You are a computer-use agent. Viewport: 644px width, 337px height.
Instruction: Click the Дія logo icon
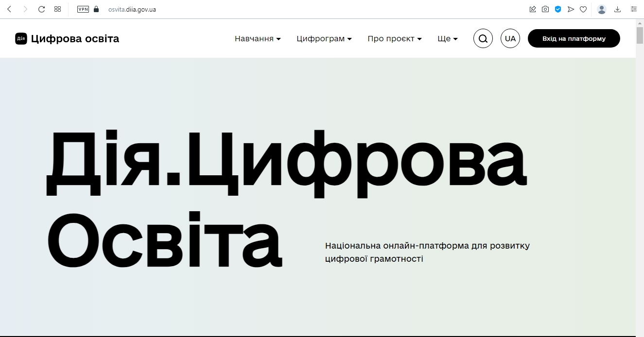point(21,39)
